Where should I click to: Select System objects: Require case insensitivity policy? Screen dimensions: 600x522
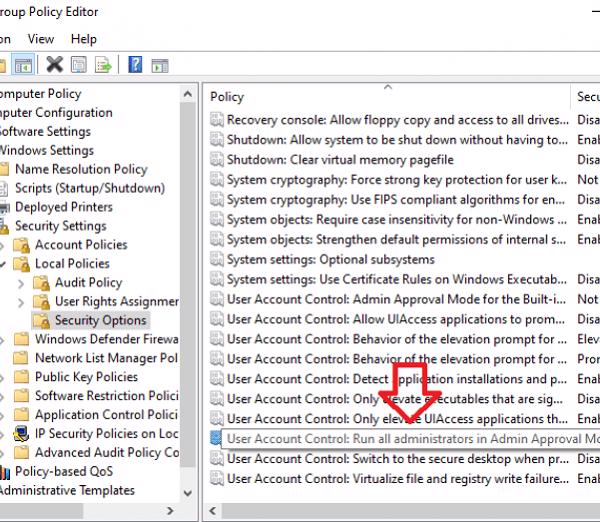tap(397, 219)
